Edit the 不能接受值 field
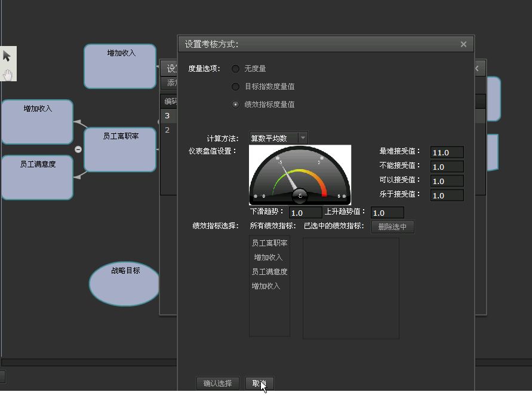 coord(447,167)
